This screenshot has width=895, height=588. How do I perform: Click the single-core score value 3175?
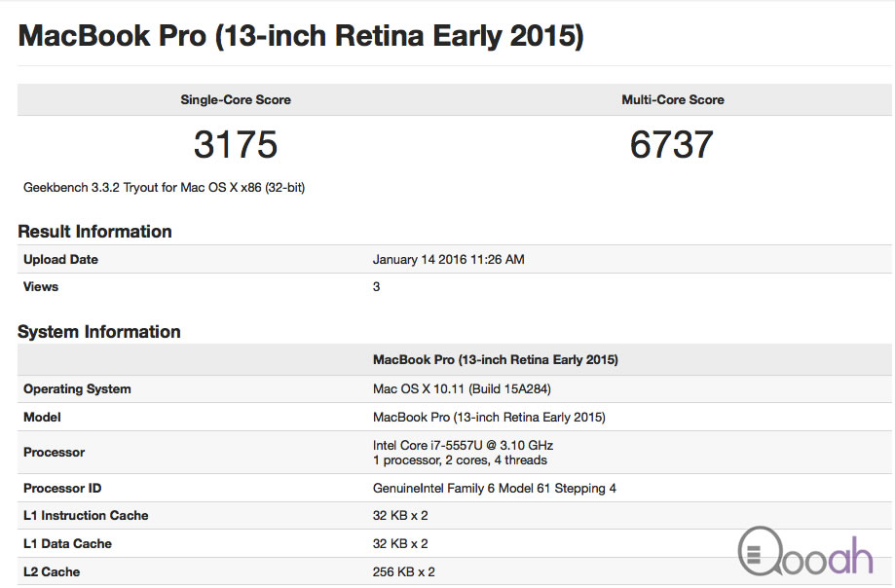pos(236,144)
